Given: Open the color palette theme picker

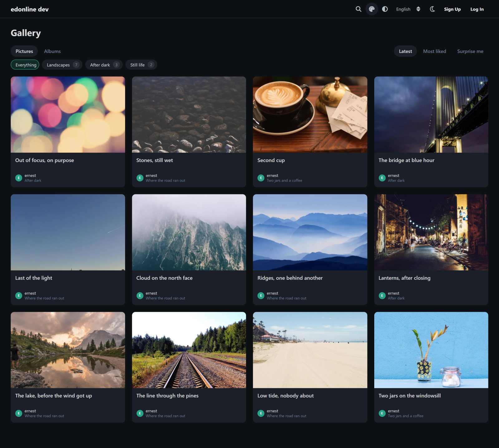Looking at the screenshot, I should point(371,9).
